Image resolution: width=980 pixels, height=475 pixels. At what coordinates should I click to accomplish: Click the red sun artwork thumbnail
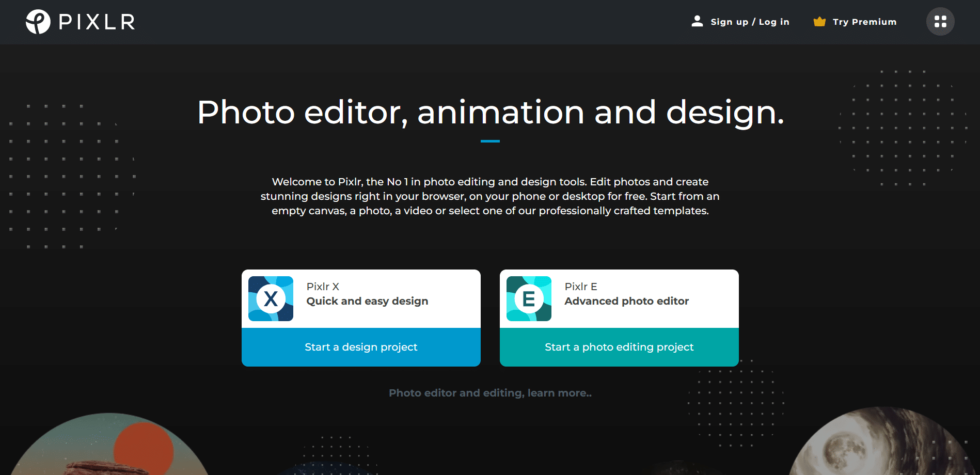[x=109, y=445]
